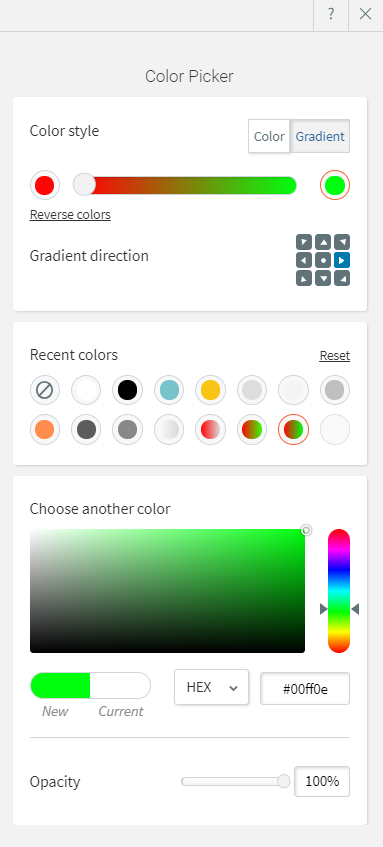Click Reverse colors link
This screenshot has height=847, width=383.
point(70,215)
